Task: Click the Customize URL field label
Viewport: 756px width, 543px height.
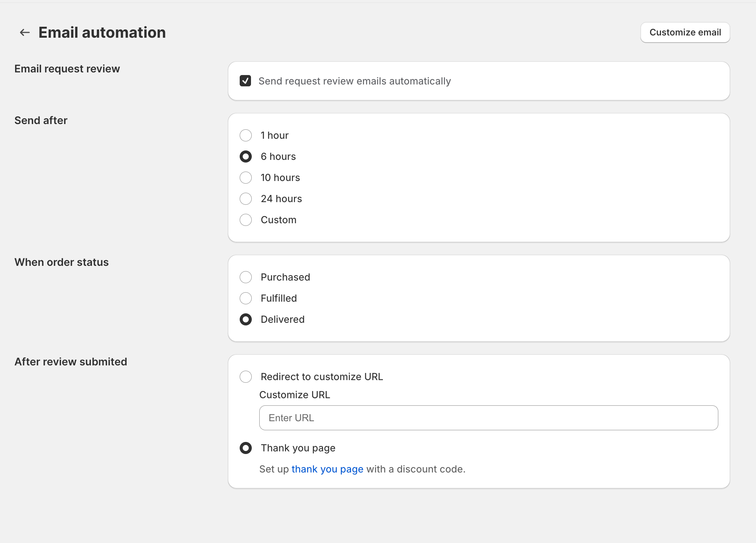Action: pos(294,395)
